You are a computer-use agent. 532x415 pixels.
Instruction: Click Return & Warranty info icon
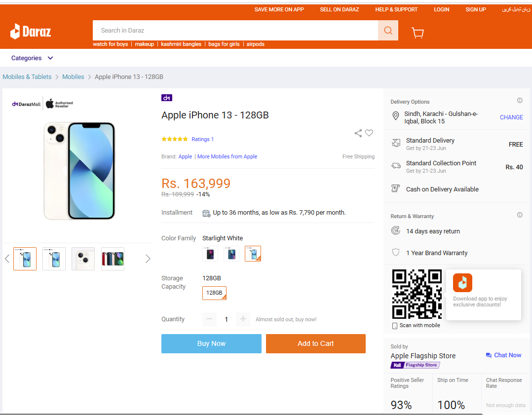[x=520, y=215]
